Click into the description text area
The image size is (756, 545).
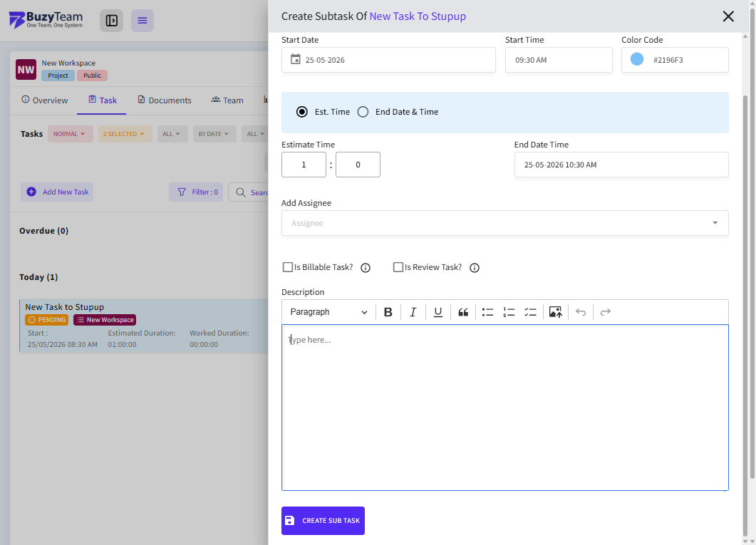pyautogui.click(x=504, y=408)
